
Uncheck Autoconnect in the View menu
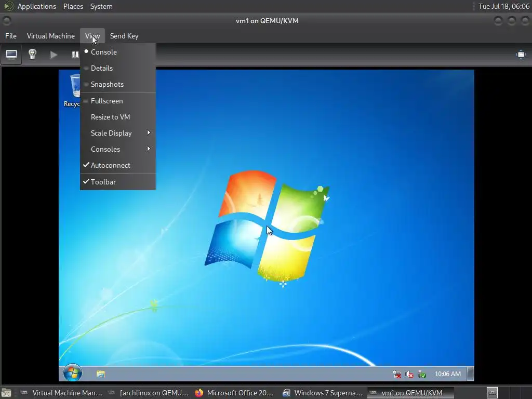118,165
